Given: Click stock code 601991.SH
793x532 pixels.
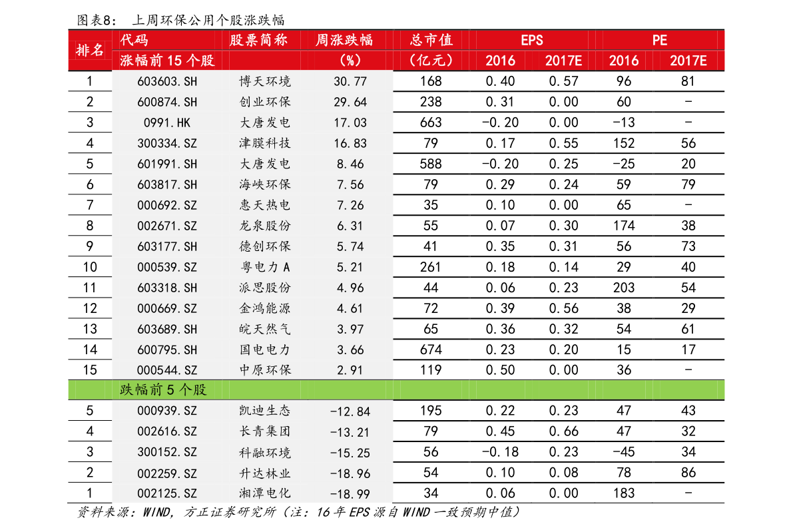Looking at the screenshot, I should [x=167, y=164].
